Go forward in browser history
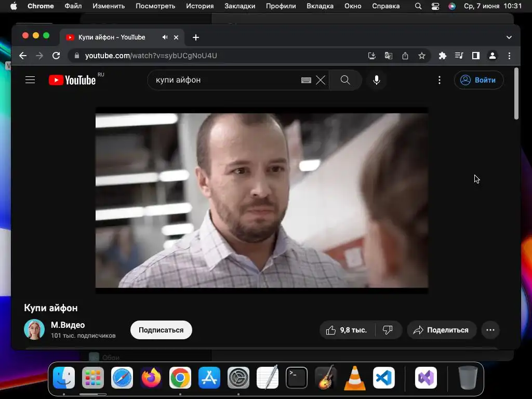532x399 pixels. 39,56
